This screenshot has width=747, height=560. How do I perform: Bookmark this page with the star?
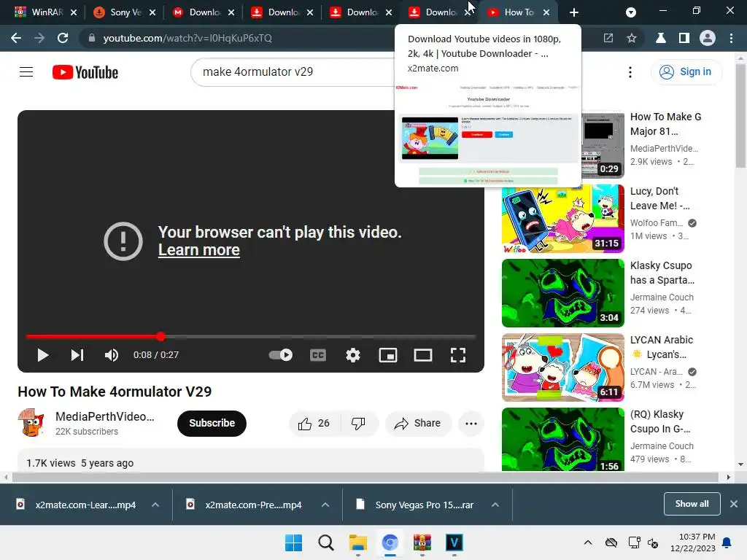632,38
